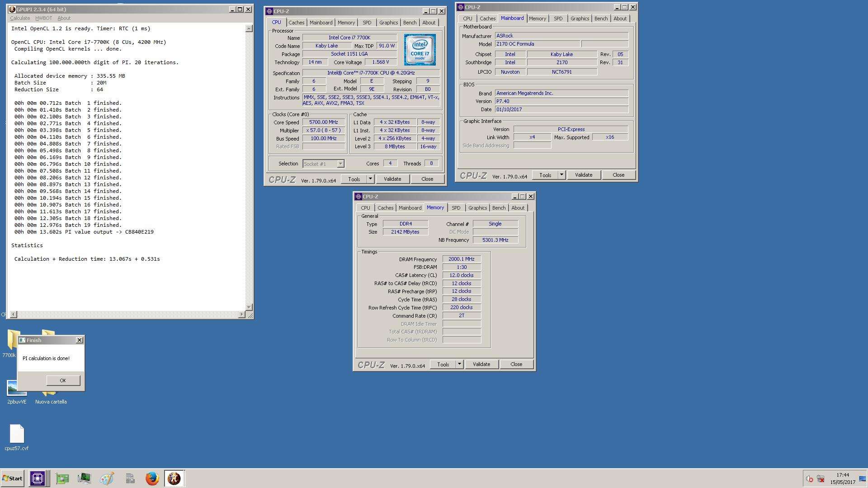The width and height of the screenshot is (868, 488).
Task: Click the disconnected network tray icon
Action: [821, 479]
